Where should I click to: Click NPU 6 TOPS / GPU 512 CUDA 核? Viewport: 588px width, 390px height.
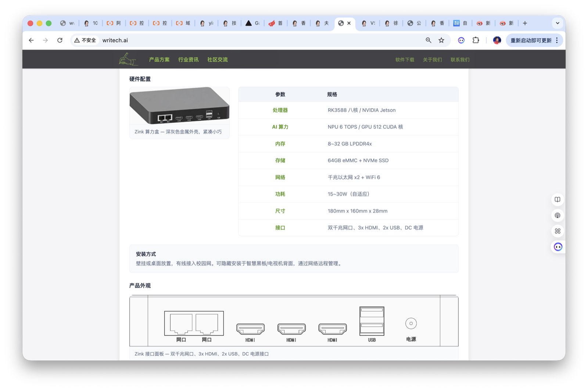pos(365,127)
